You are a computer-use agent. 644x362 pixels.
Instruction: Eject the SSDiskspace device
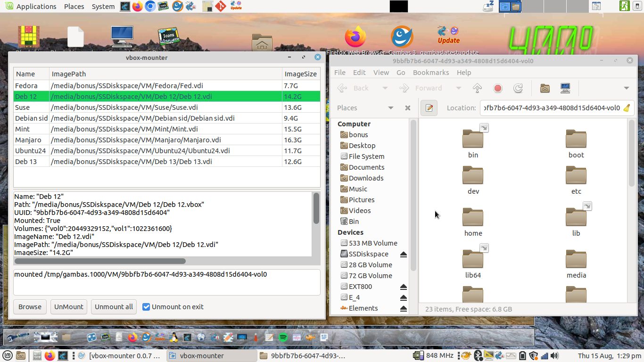pyautogui.click(x=403, y=255)
